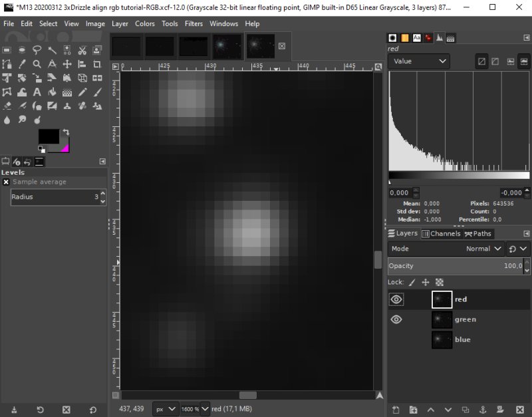The height and width of the screenshot is (417, 532).
Task: Switch to the Paths tab
Action: click(x=478, y=233)
